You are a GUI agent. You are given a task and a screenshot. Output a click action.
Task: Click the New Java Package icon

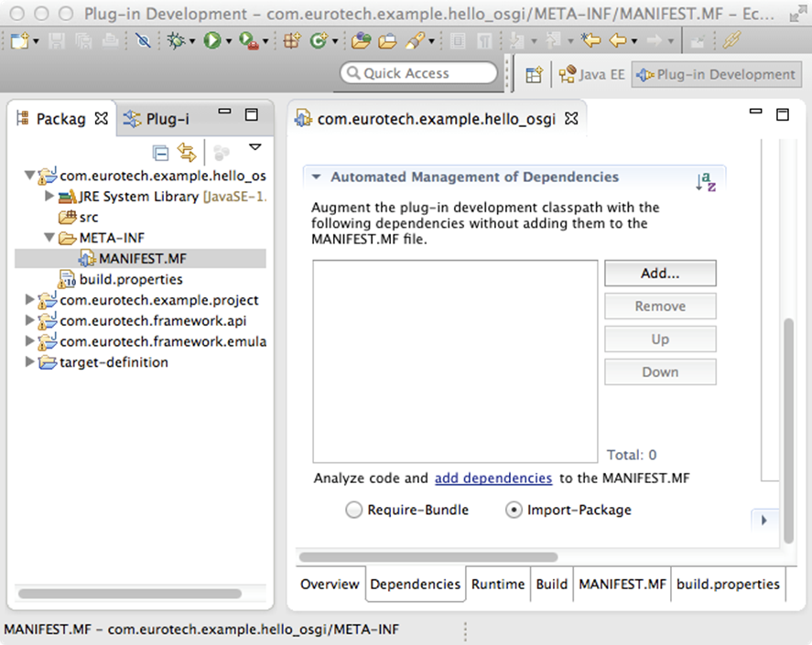pos(291,40)
